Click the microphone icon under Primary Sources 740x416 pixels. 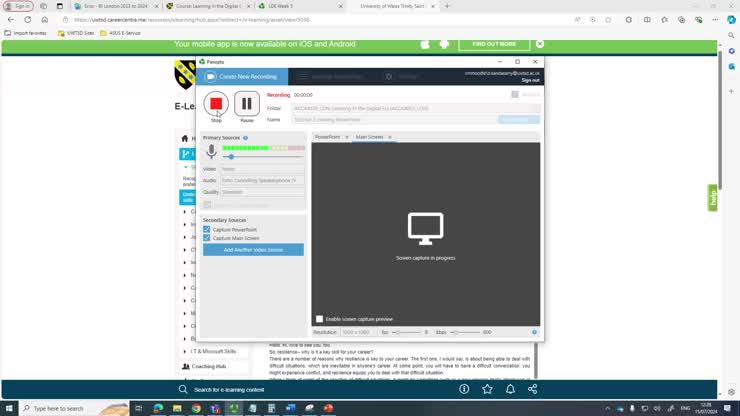click(x=211, y=152)
